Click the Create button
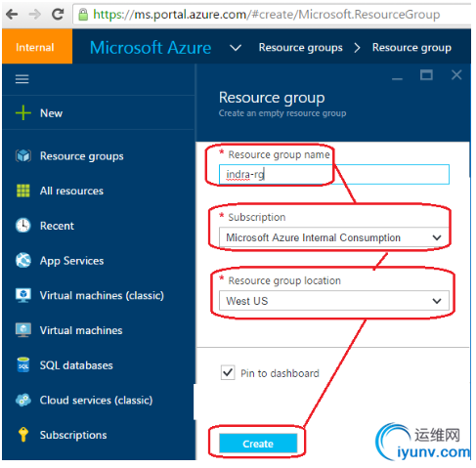 click(x=258, y=444)
